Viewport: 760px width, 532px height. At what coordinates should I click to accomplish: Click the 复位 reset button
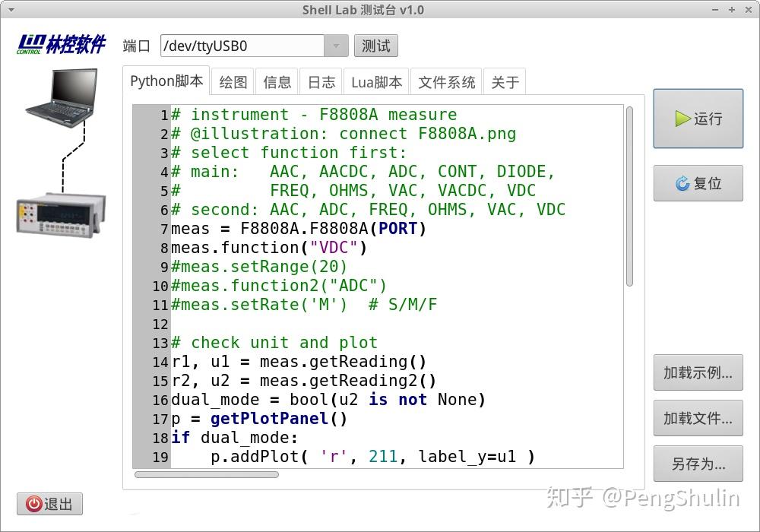pos(698,183)
